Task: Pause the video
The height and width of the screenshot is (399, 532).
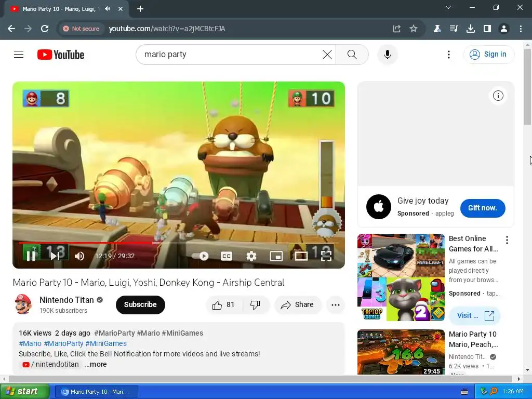Action: [x=31, y=256]
